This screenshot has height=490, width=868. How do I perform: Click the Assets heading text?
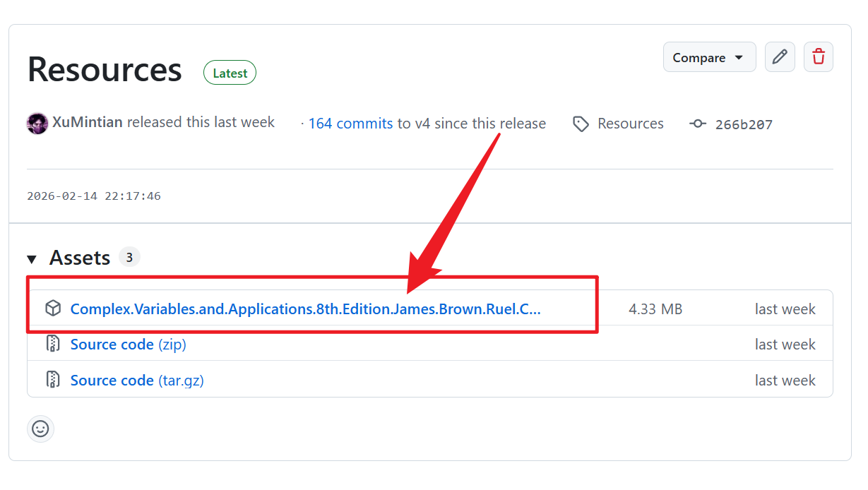pos(80,258)
